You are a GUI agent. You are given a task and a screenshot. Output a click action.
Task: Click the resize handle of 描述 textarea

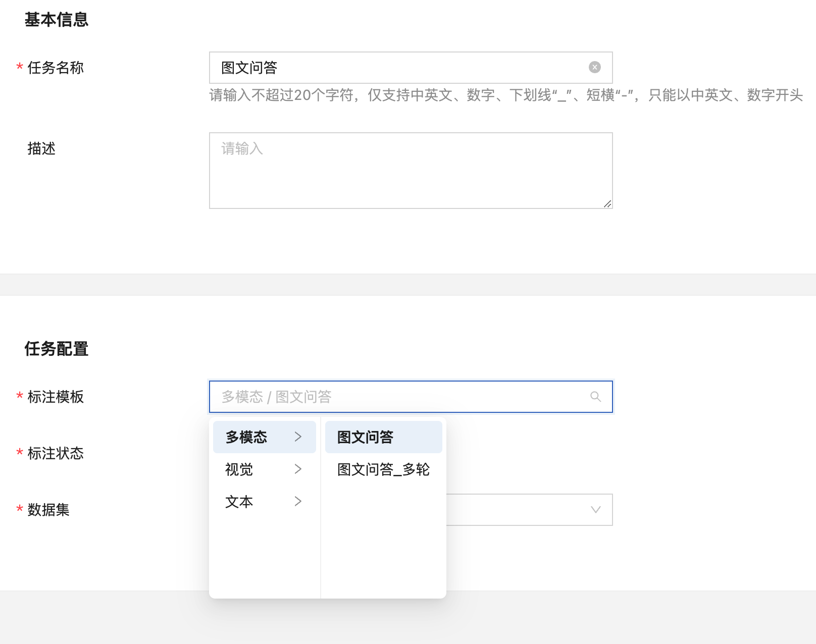point(607,204)
